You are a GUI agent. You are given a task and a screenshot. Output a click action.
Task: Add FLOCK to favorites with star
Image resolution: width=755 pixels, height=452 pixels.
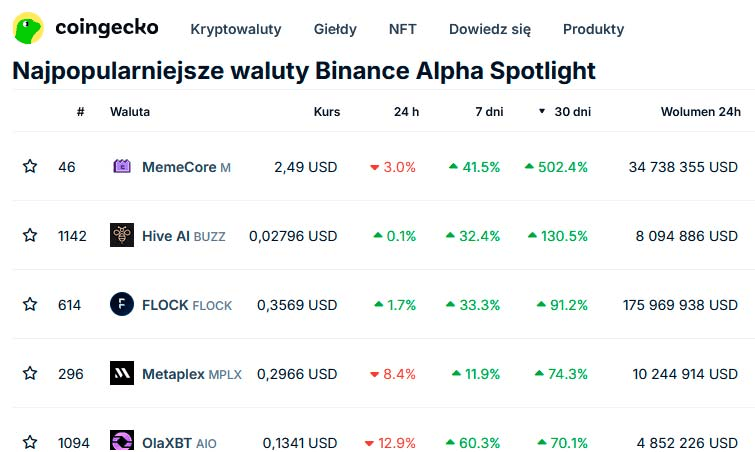[x=30, y=305]
